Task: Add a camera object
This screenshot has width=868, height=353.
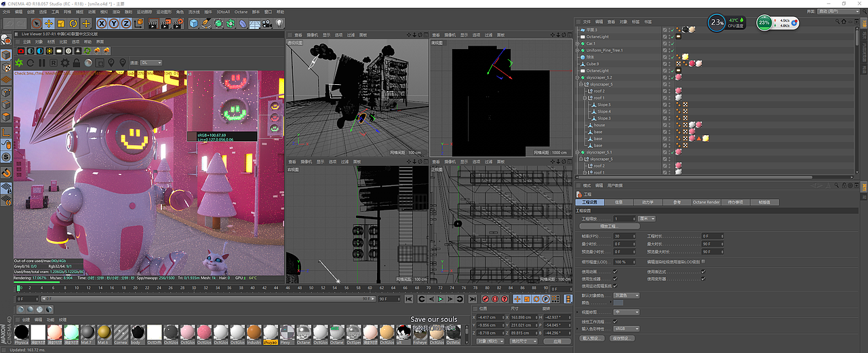Action: click(x=267, y=24)
